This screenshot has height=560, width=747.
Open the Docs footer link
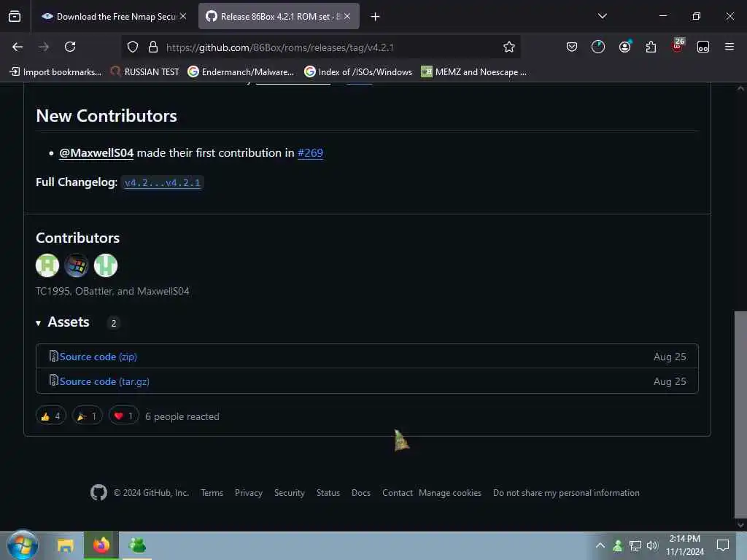pyautogui.click(x=360, y=493)
